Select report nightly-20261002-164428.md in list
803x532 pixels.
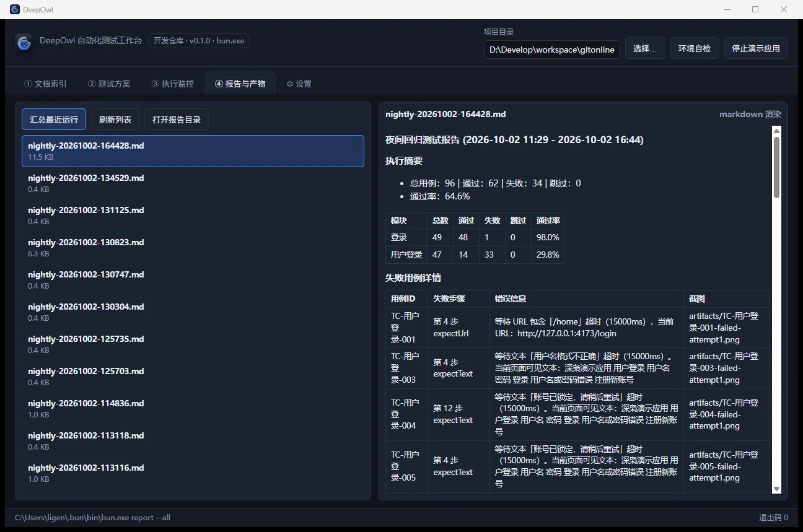tap(193, 151)
